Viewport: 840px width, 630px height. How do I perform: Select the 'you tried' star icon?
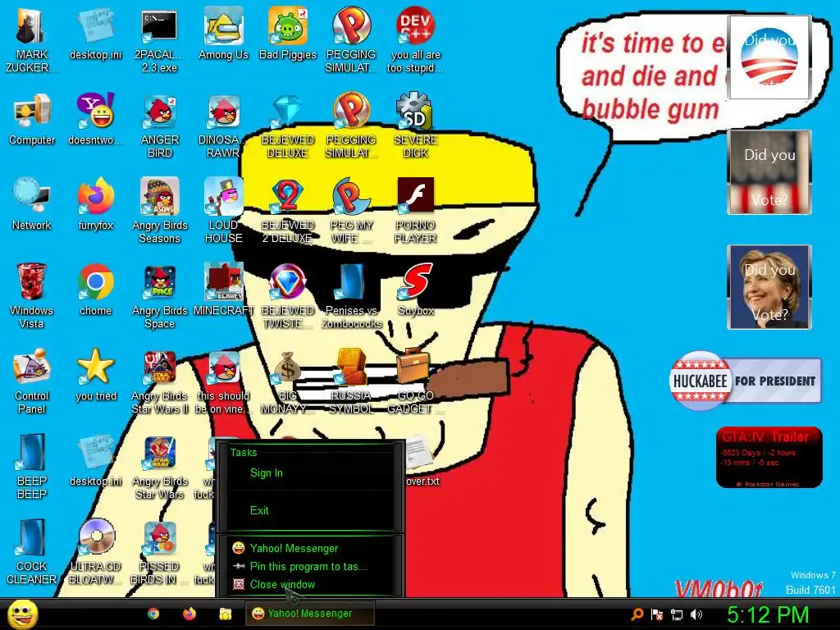pos(95,374)
